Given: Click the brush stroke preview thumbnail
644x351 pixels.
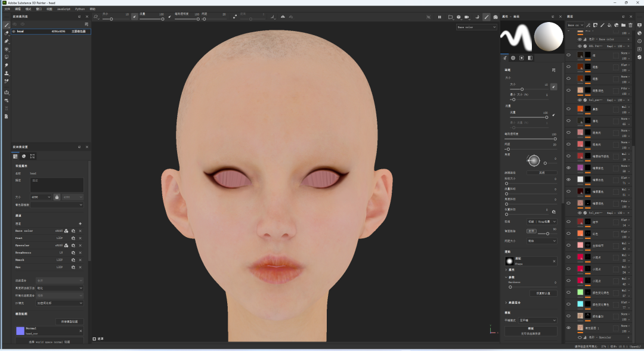Looking at the screenshot, I should [x=515, y=37].
